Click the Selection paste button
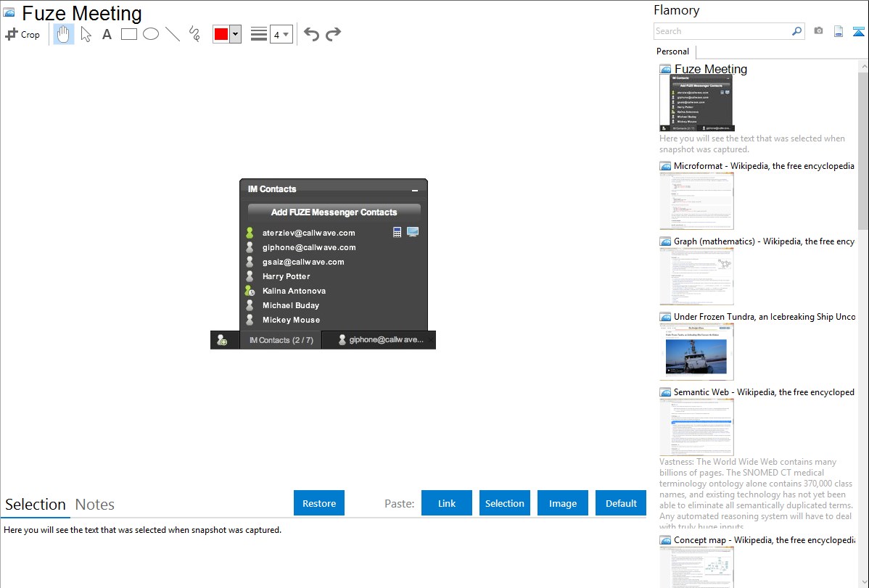Viewport: 869px width, 588px height. [505, 503]
